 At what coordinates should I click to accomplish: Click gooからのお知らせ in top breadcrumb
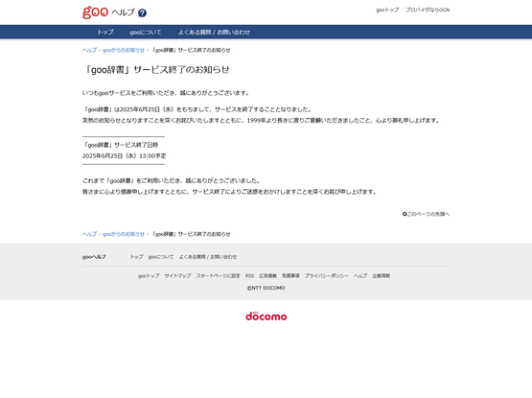tap(124, 50)
